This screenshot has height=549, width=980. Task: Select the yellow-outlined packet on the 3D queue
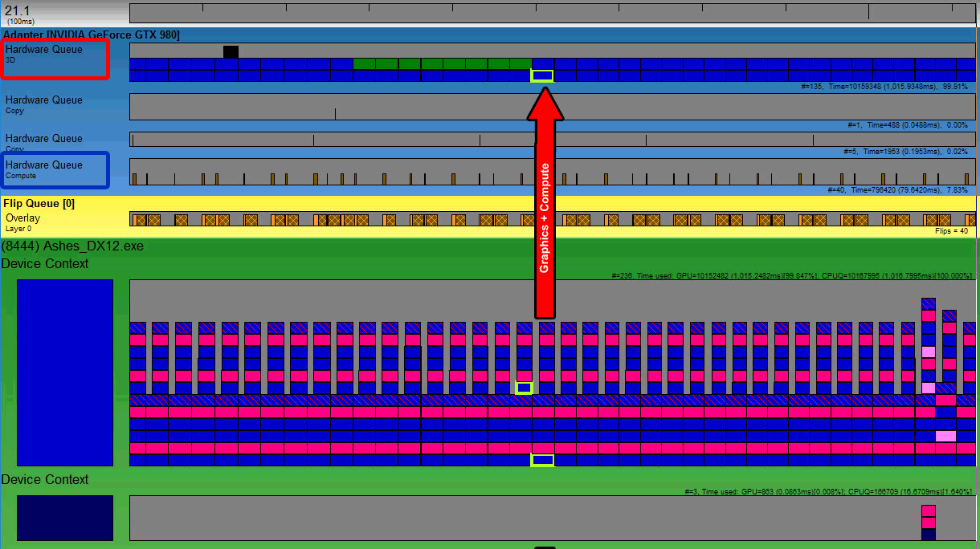point(543,75)
